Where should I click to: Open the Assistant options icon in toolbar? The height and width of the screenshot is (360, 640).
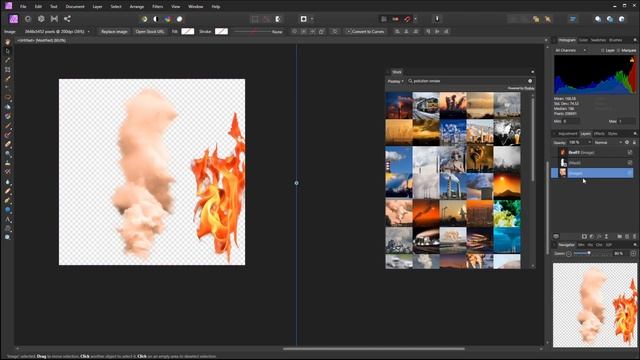click(x=437, y=19)
